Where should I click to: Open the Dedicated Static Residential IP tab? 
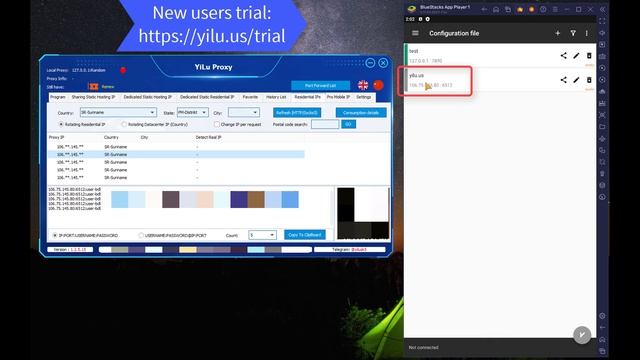[207, 97]
